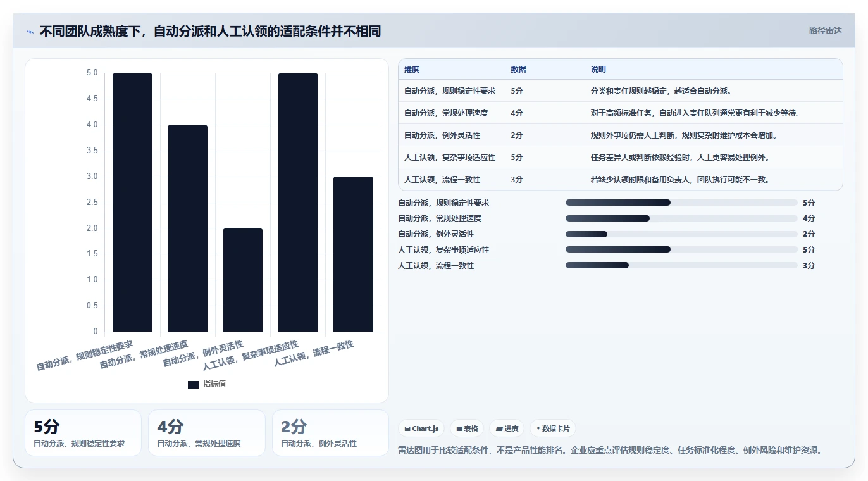Click 分类和责任规则越稳定，越适合自动分派。 in the table
The height and width of the screenshot is (481, 868).
(x=661, y=91)
